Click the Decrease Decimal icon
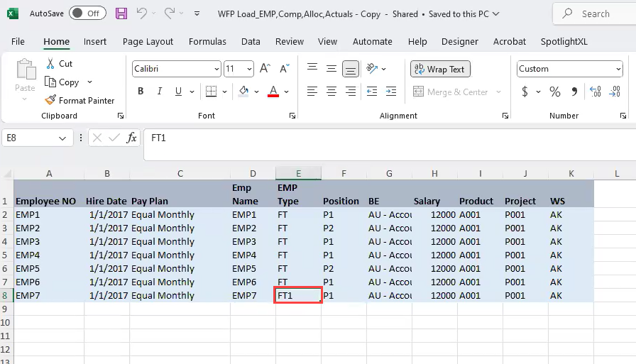Screen dimensions: 636x364 click(x=615, y=92)
